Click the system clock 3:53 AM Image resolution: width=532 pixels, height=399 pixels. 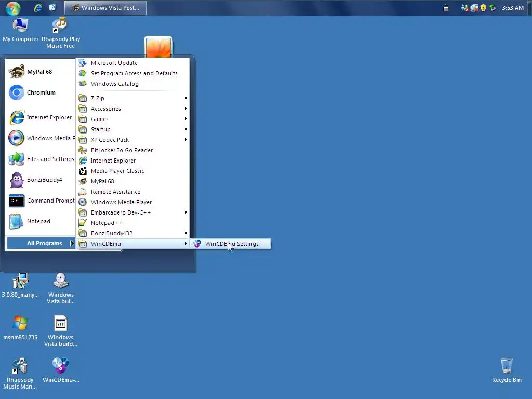click(513, 8)
